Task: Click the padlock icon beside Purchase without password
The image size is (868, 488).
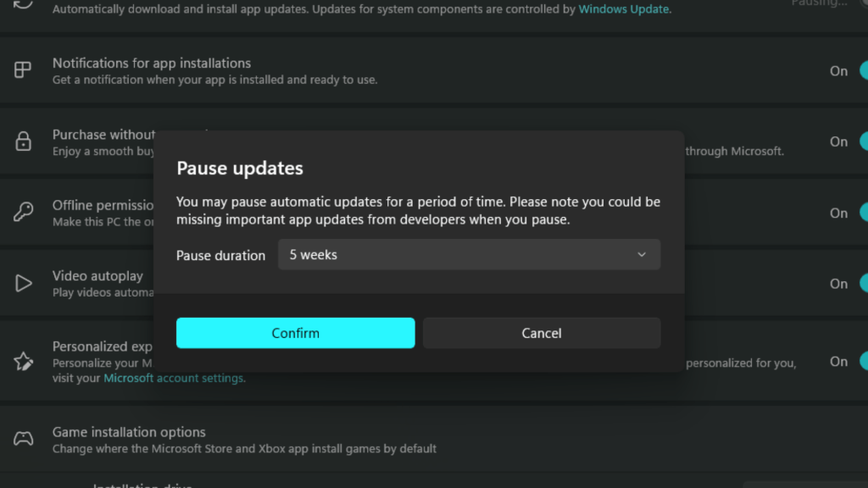Action: (x=23, y=141)
